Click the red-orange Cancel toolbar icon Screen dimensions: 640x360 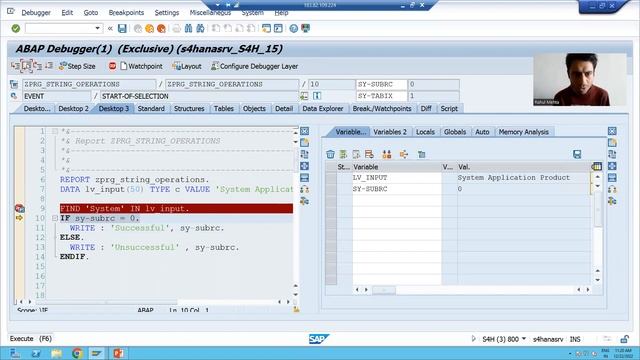(x=161, y=29)
